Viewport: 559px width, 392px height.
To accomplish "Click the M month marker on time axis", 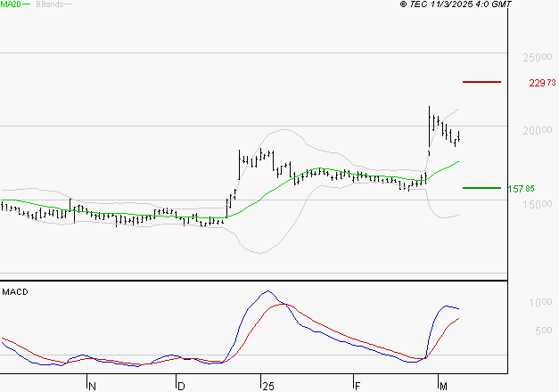I will pyautogui.click(x=443, y=387).
